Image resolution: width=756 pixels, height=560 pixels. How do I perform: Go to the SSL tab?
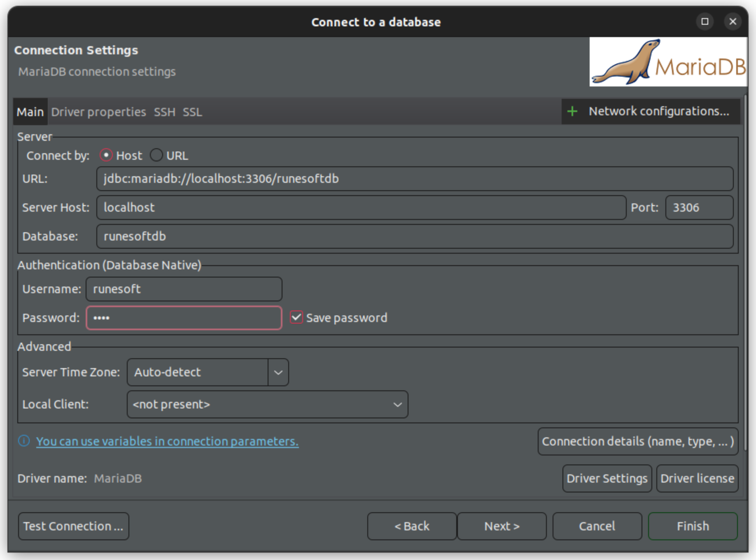(192, 112)
